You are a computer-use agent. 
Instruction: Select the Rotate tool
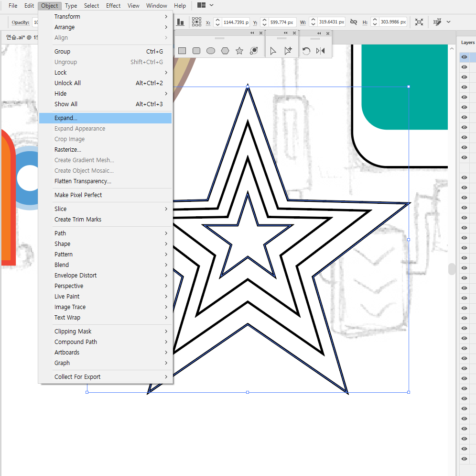click(306, 51)
